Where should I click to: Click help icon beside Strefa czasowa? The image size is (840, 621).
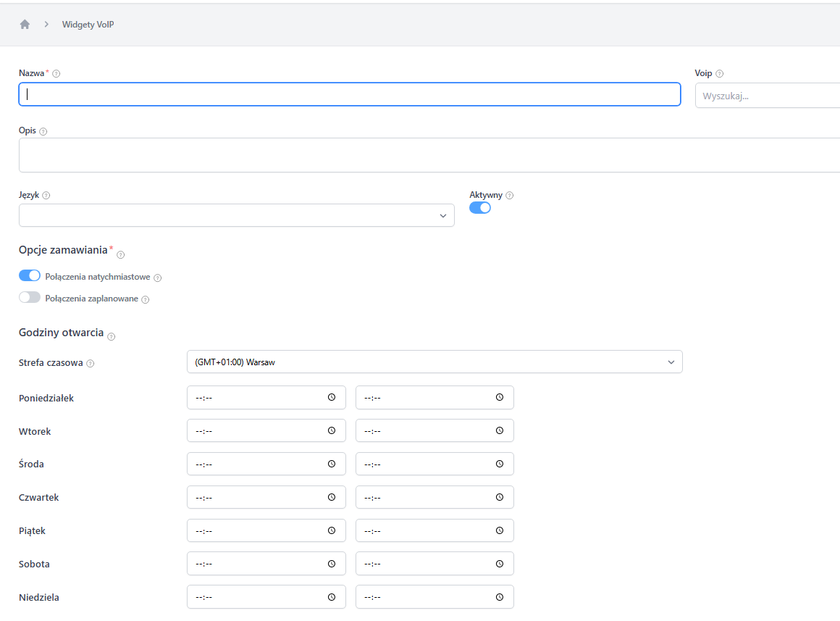[x=91, y=364]
